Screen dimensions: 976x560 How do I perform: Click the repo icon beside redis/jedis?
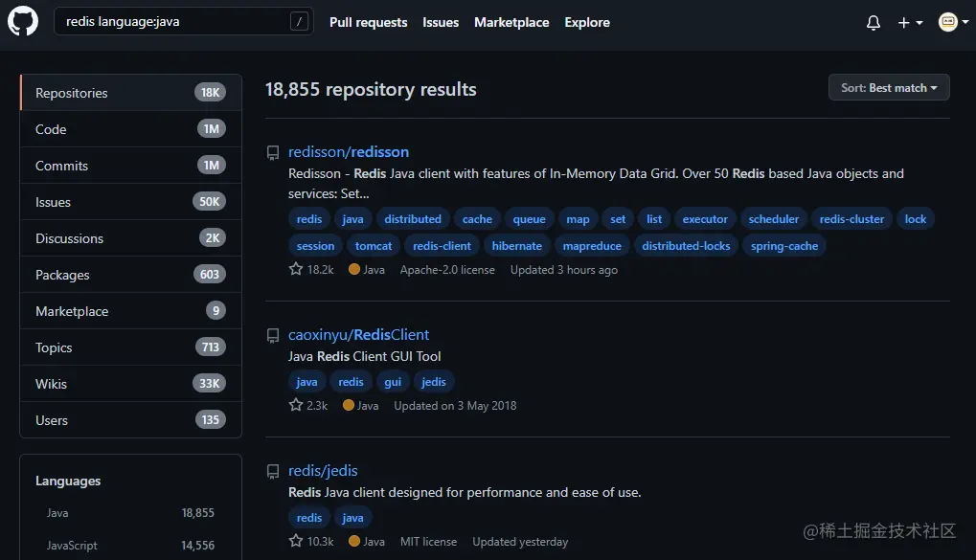tap(273, 472)
